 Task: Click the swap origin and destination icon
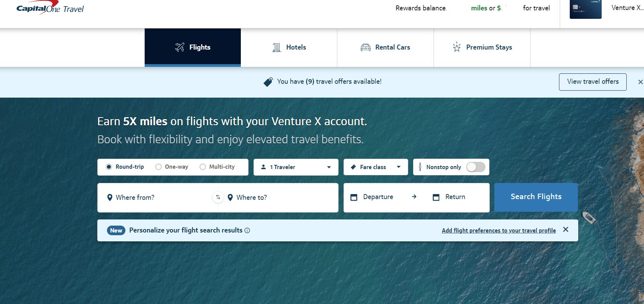pyautogui.click(x=218, y=197)
